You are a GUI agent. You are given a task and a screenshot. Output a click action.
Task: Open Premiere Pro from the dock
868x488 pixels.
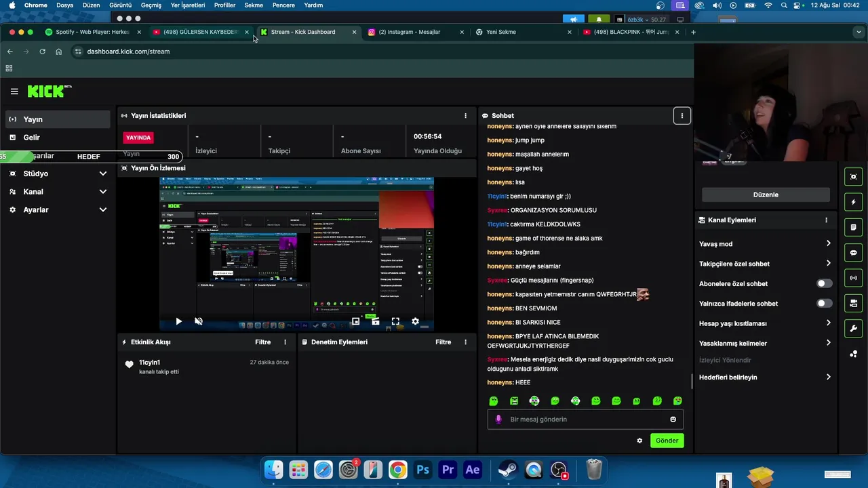click(x=448, y=470)
